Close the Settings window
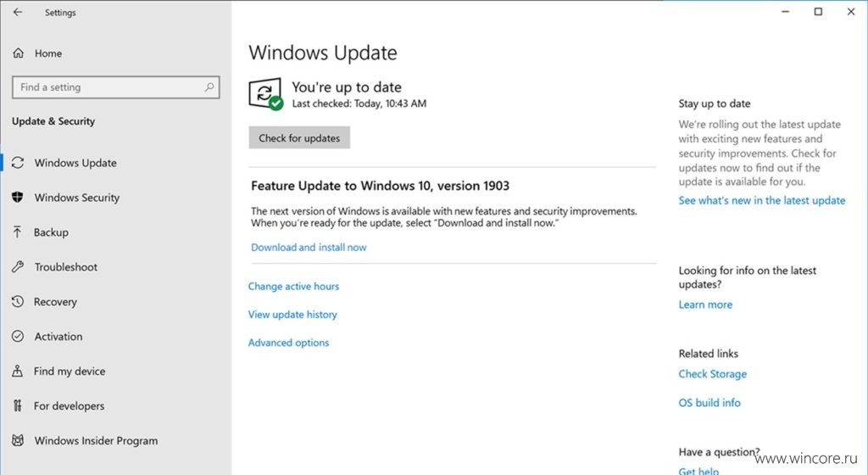This screenshot has width=868, height=475. [x=851, y=12]
